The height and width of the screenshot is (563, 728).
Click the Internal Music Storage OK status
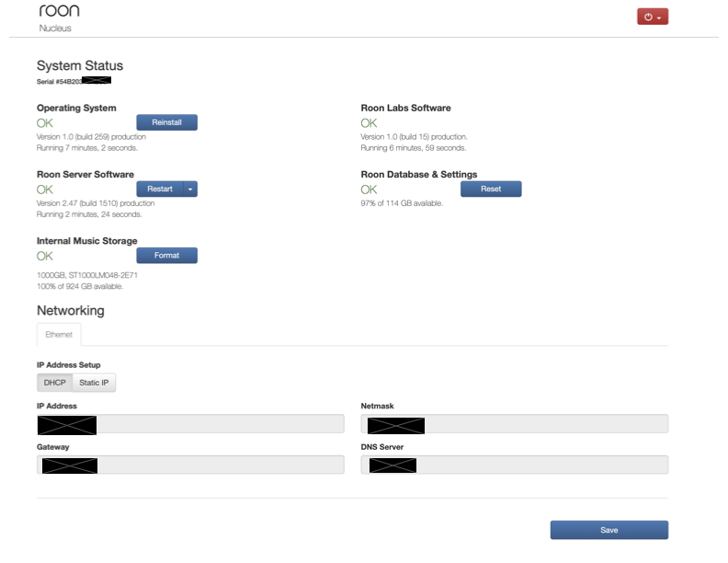point(45,256)
